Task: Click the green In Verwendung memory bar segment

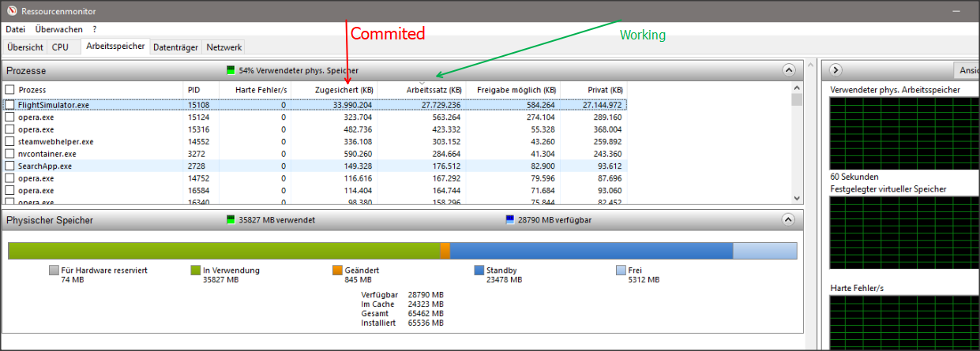Action: 223,250
